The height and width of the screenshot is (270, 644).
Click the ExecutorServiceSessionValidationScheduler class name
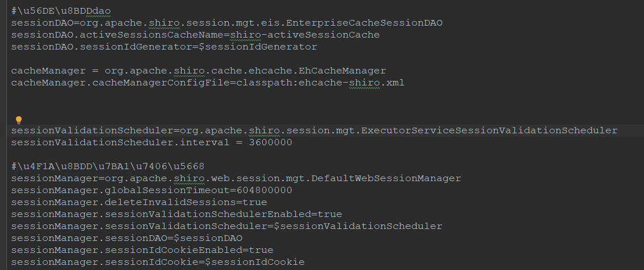[x=490, y=130]
